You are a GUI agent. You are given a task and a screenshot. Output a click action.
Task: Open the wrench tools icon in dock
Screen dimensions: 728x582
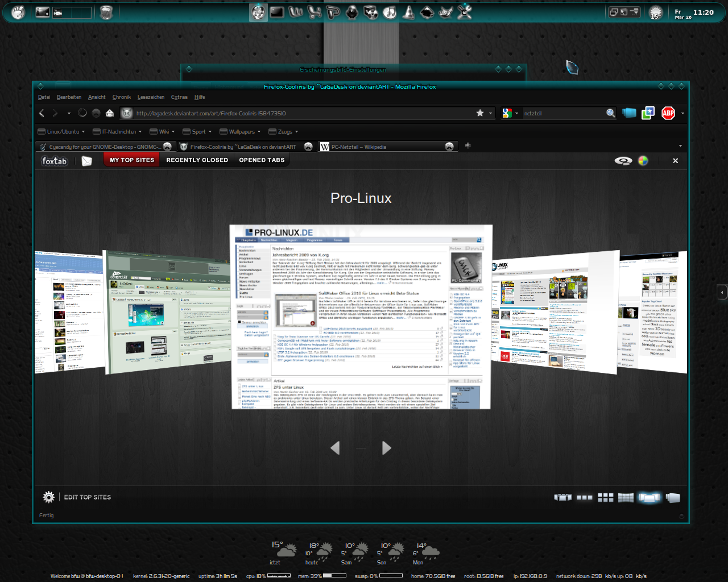click(x=465, y=12)
